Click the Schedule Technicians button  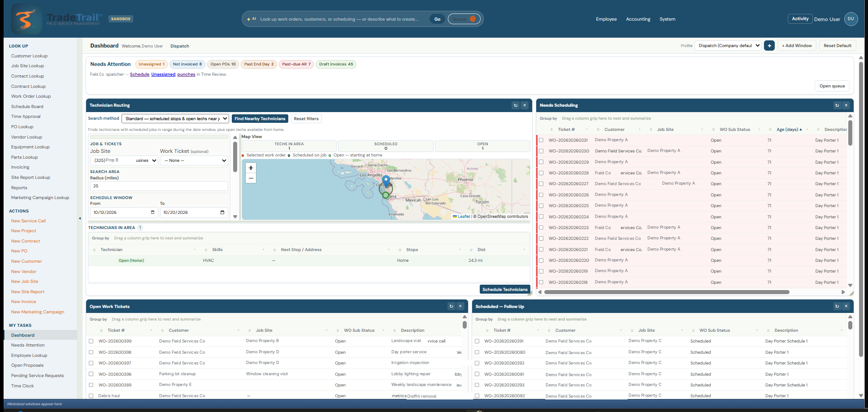pos(505,290)
